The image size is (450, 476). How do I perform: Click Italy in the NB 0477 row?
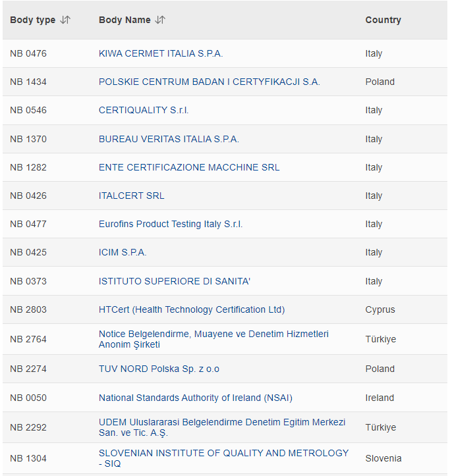pyautogui.click(x=374, y=224)
